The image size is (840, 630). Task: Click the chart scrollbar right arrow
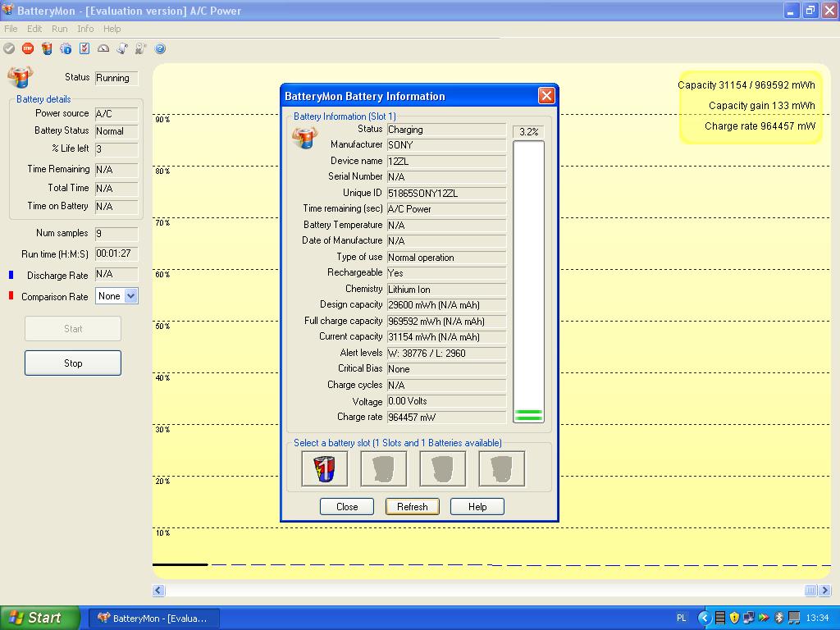click(x=825, y=591)
